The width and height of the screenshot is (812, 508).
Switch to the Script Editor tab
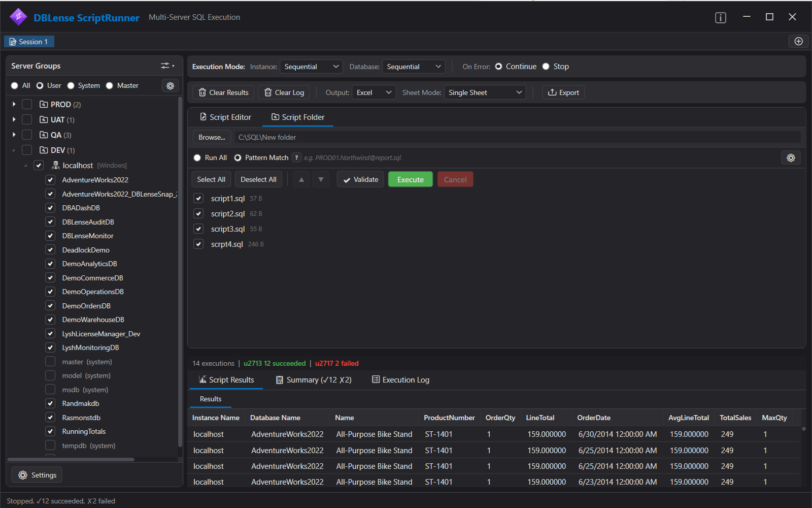point(225,117)
